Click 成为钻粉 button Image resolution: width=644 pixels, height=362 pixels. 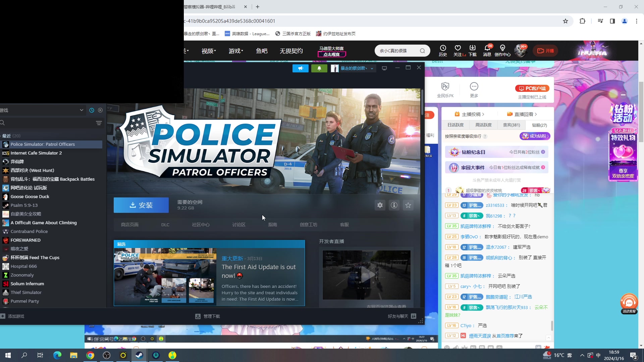coord(535,136)
